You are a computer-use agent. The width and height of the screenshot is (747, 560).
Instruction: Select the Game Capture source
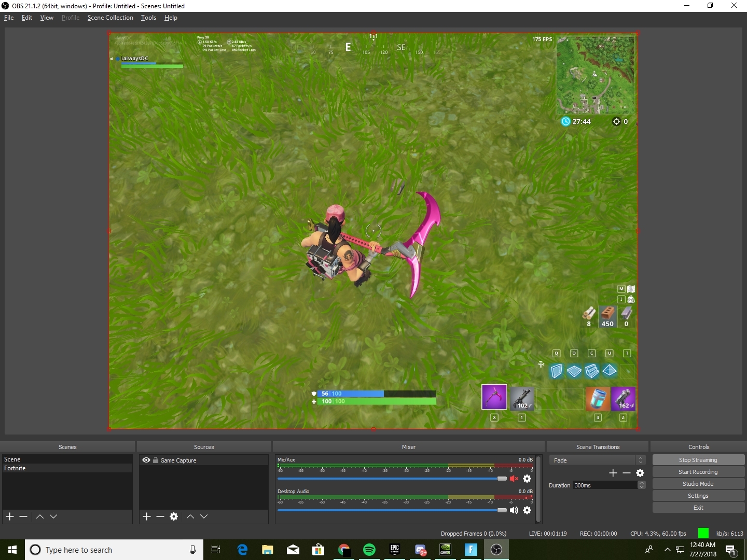pos(204,460)
